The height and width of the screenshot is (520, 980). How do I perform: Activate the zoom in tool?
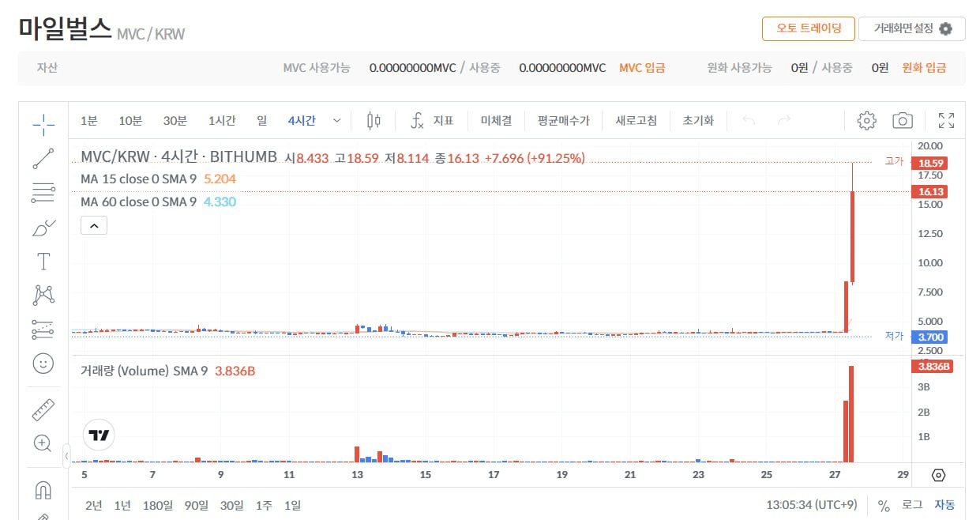coord(43,443)
